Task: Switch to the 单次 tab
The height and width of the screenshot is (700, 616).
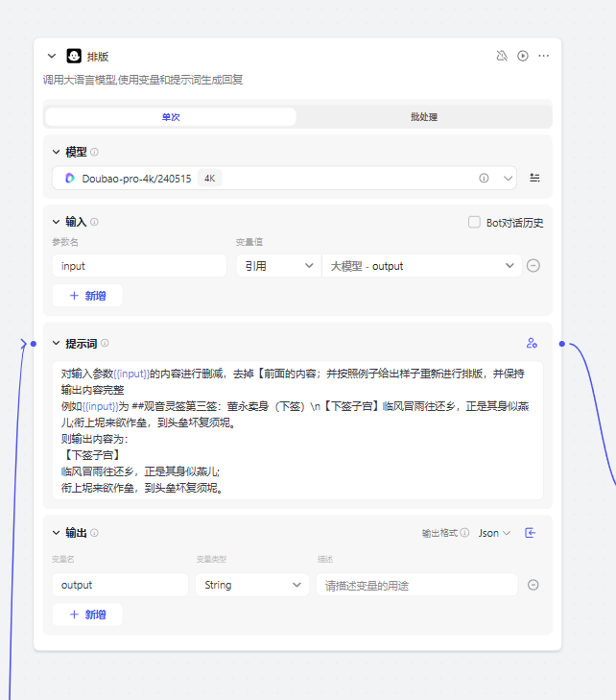Action: (171, 117)
